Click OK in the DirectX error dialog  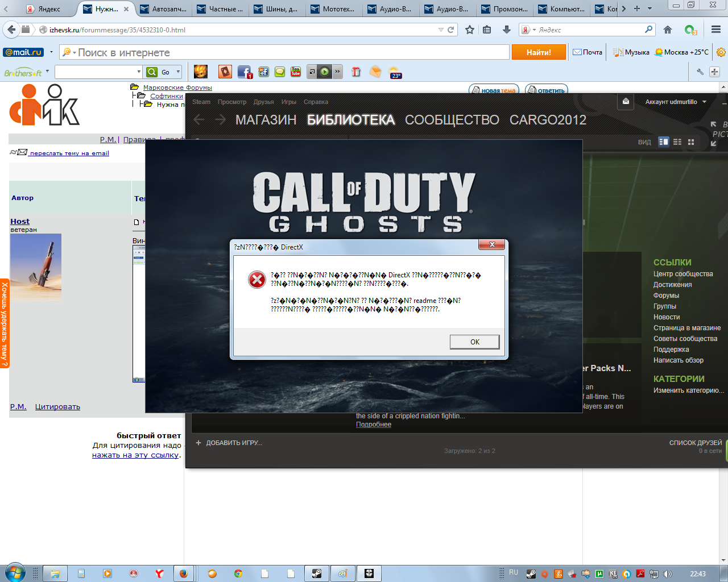[474, 342]
